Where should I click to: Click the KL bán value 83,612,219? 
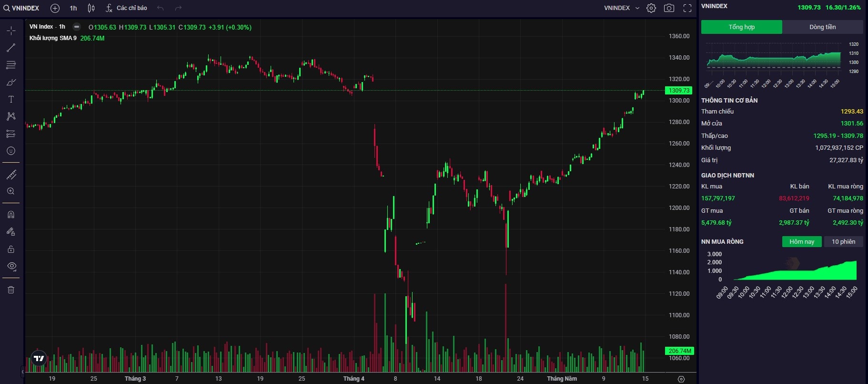coord(794,198)
